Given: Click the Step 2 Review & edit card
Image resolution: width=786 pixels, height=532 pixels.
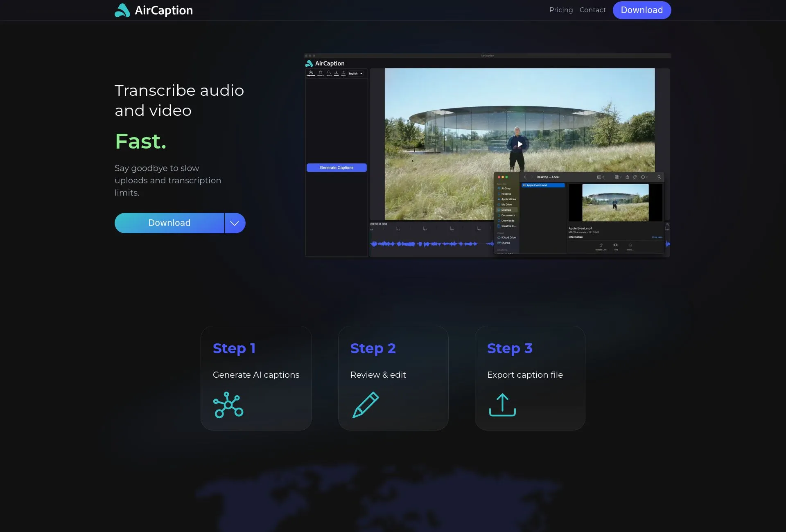Looking at the screenshot, I should [393, 378].
